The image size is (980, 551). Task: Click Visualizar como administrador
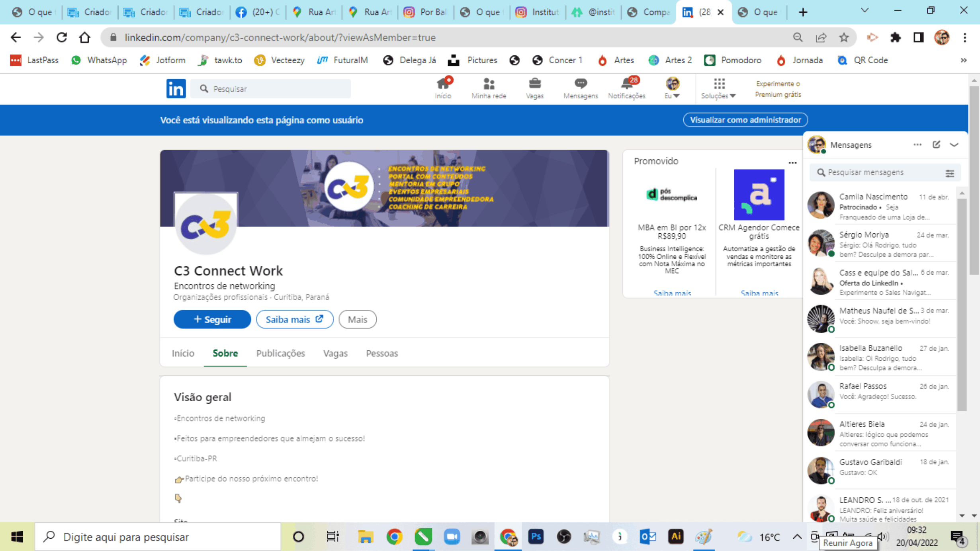click(745, 119)
